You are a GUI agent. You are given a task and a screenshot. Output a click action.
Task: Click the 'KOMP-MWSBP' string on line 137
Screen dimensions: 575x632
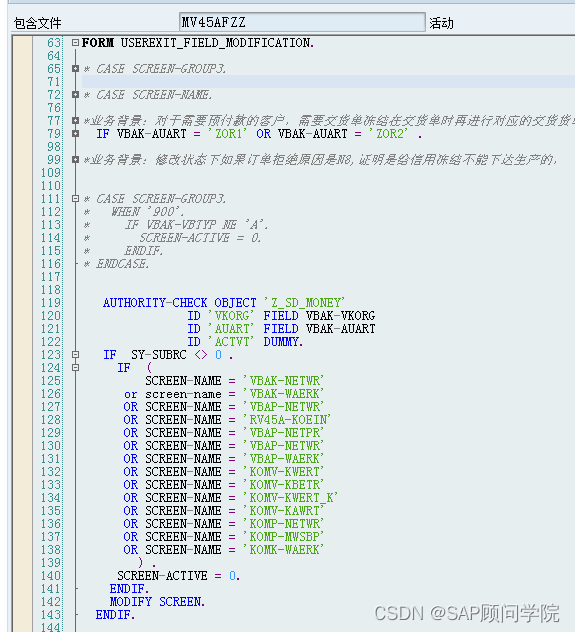click(x=283, y=536)
